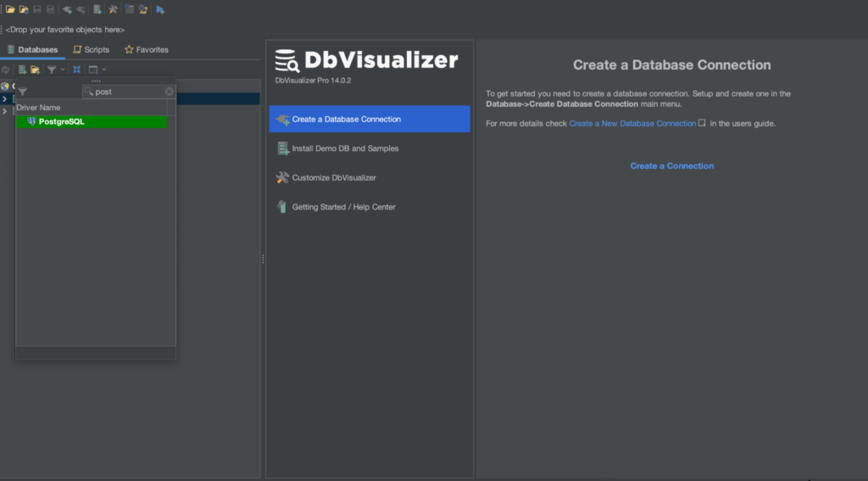Image resolution: width=868 pixels, height=481 pixels.
Task: Click top toolbar database with plus icon
Action: [97, 9]
